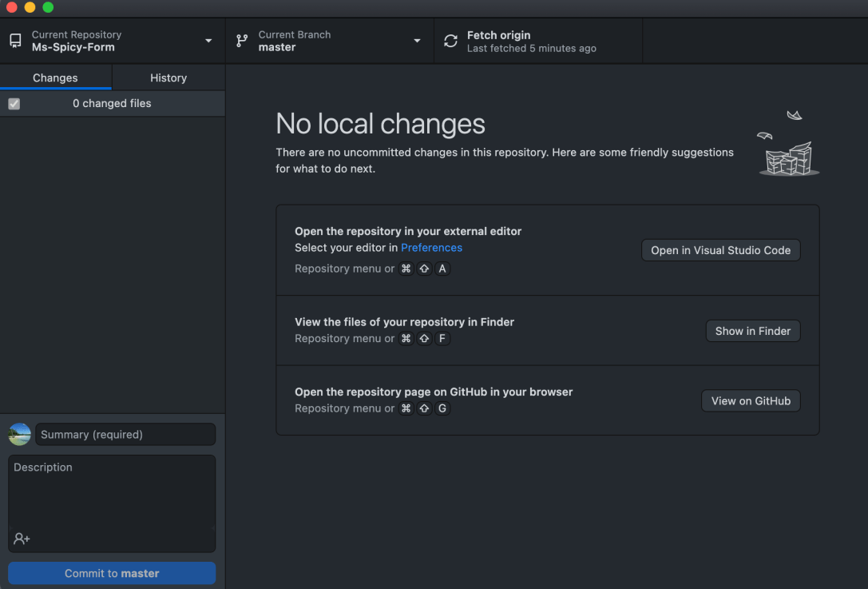Screen dimensions: 868x589
Task: Select the Changes tab
Action: (x=55, y=78)
